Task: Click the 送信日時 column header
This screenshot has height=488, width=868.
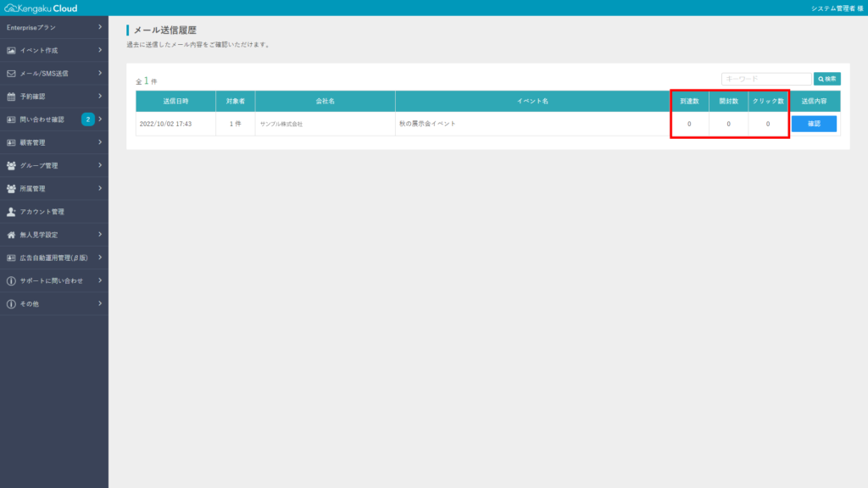Action: click(x=175, y=102)
